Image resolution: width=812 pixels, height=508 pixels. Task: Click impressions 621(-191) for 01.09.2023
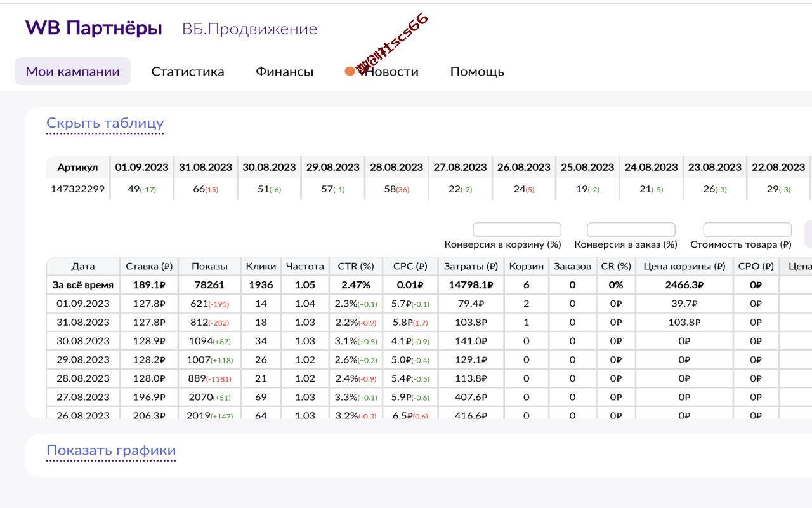(x=209, y=304)
